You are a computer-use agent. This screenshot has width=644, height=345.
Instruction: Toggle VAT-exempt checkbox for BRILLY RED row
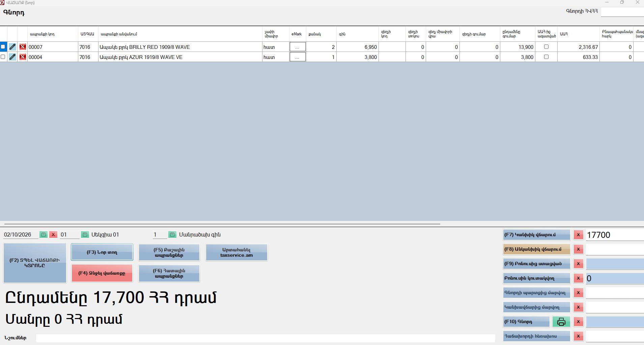coord(547,47)
